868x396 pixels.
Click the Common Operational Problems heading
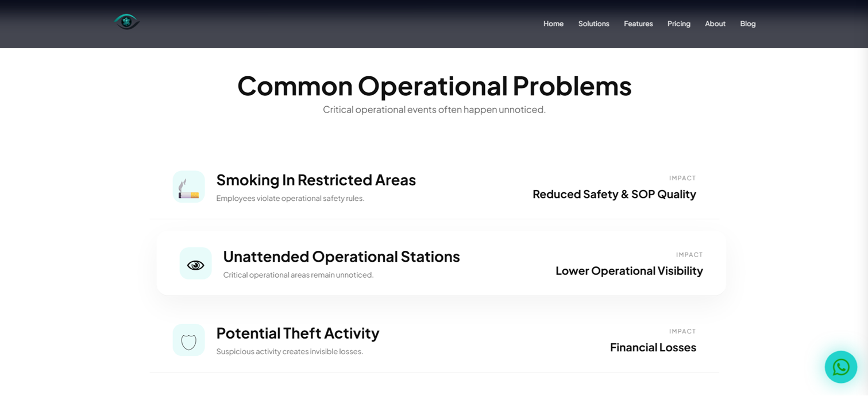[434, 86]
